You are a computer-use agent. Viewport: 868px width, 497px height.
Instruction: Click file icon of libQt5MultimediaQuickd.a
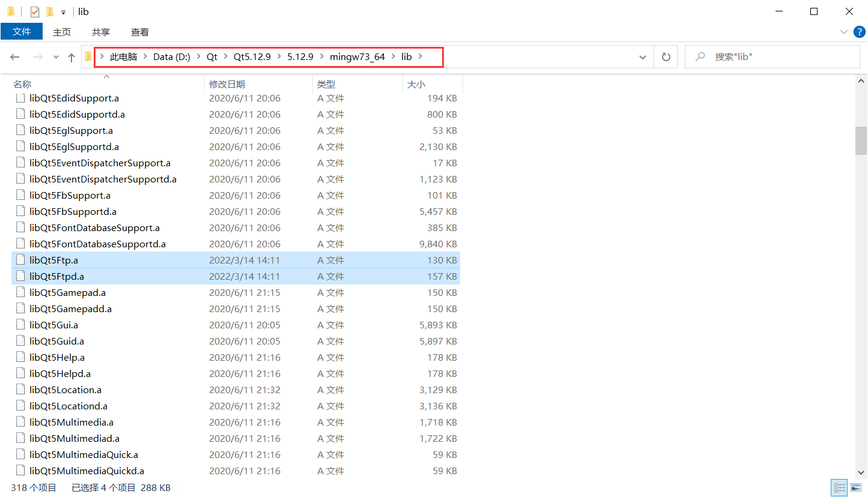click(20, 471)
